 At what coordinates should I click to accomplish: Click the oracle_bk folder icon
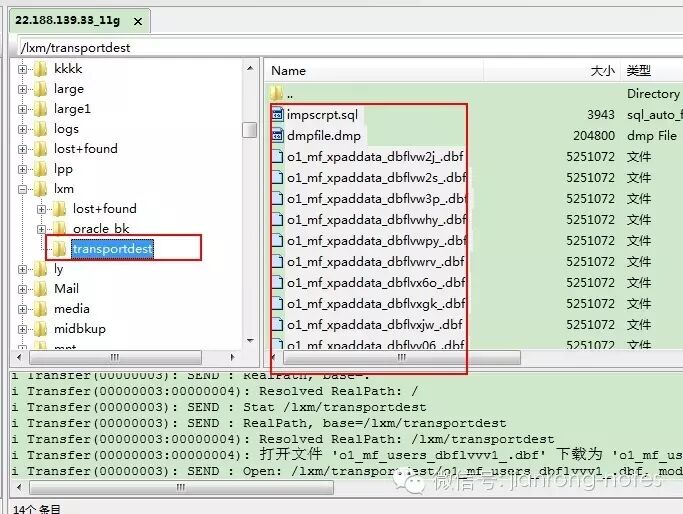pyautogui.click(x=59, y=229)
